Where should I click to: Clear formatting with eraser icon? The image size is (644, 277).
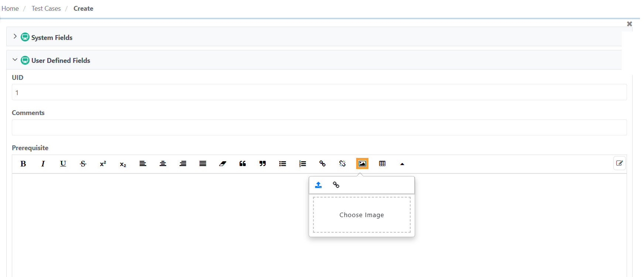222,163
